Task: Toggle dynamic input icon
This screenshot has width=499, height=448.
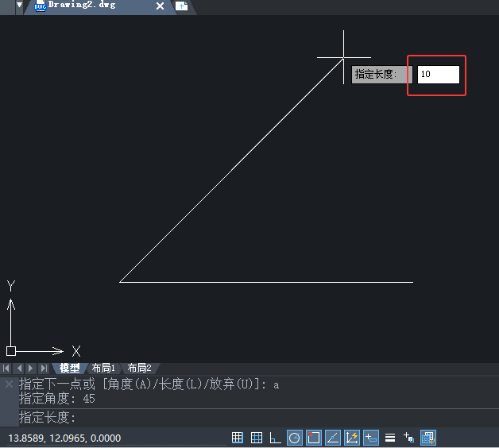Action: coord(371,438)
